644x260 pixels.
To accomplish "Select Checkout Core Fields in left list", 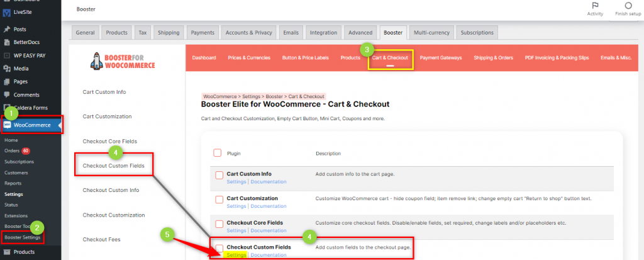I will (x=109, y=141).
